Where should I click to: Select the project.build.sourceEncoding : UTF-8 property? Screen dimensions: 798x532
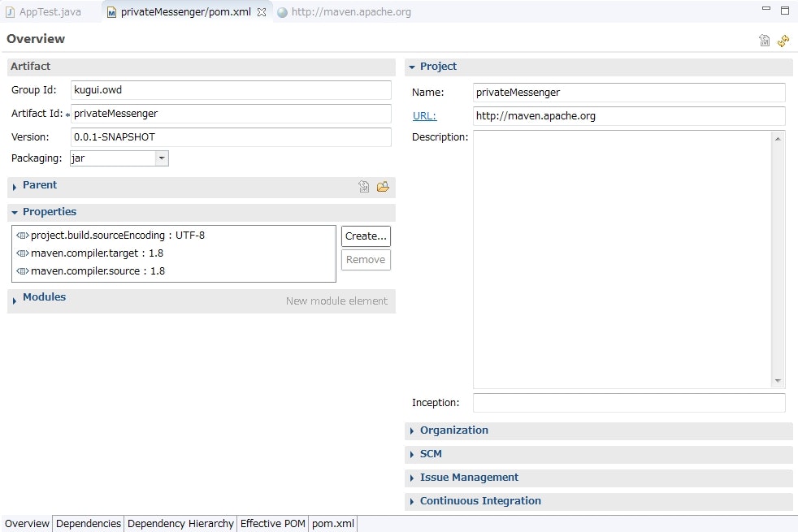(118, 236)
